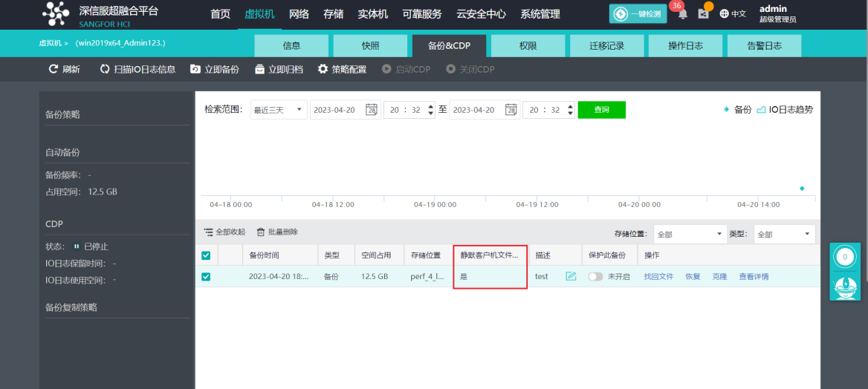
Task: Open the start date calendar picker icon
Action: [371, 110]
